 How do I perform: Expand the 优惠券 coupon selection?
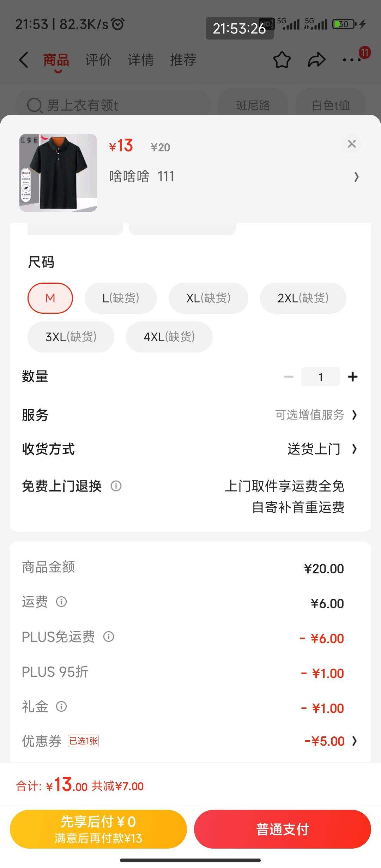click(x=330, y=741)
